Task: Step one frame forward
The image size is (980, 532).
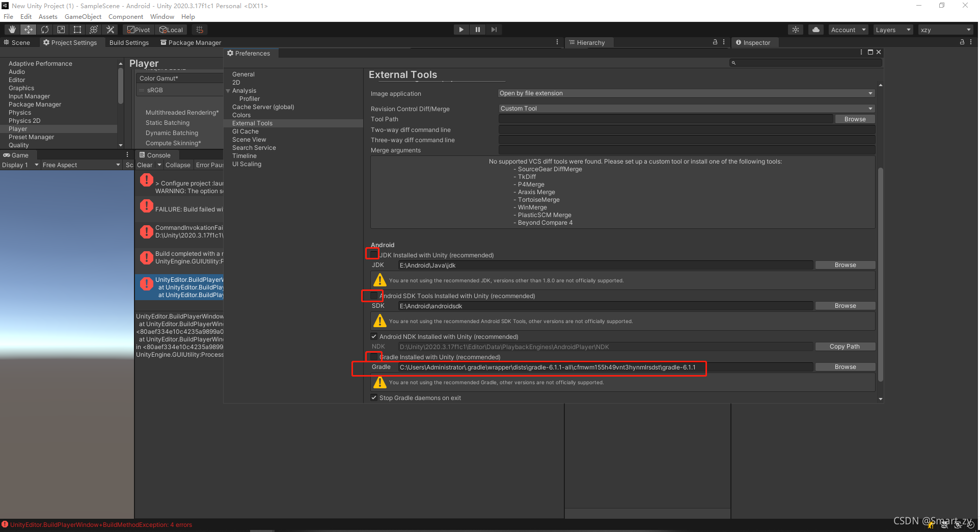Action: [494, 30]
